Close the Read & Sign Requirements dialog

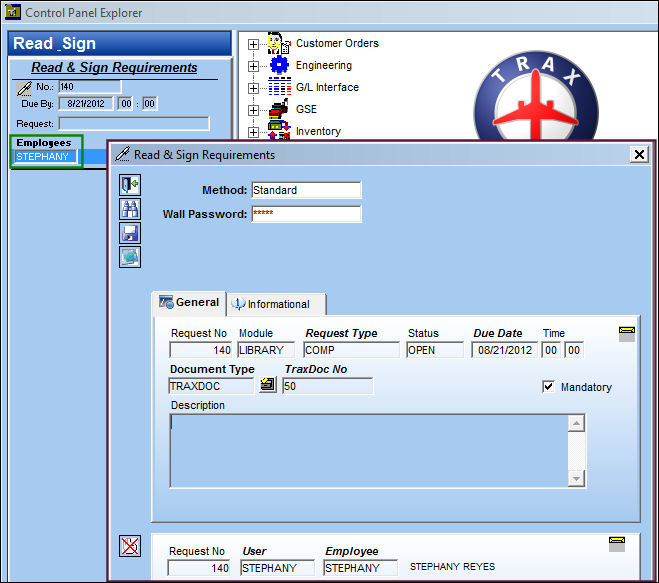tap(639, 154)
